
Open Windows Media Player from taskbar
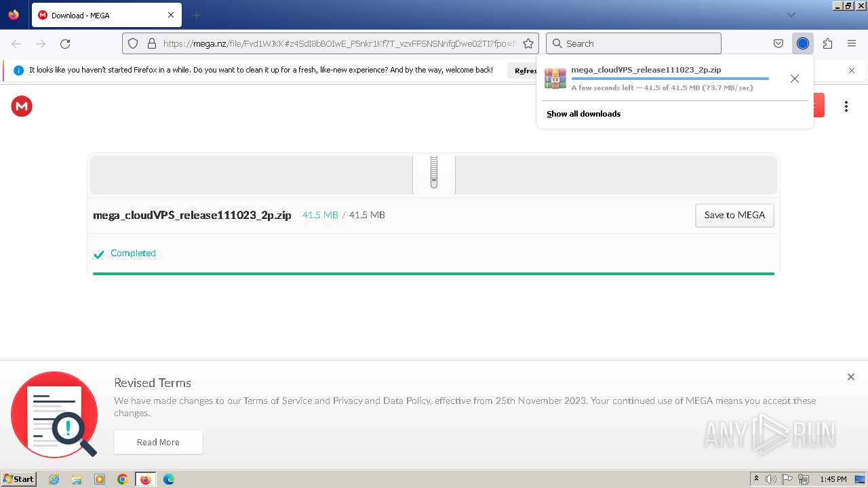tap(100, 479)
